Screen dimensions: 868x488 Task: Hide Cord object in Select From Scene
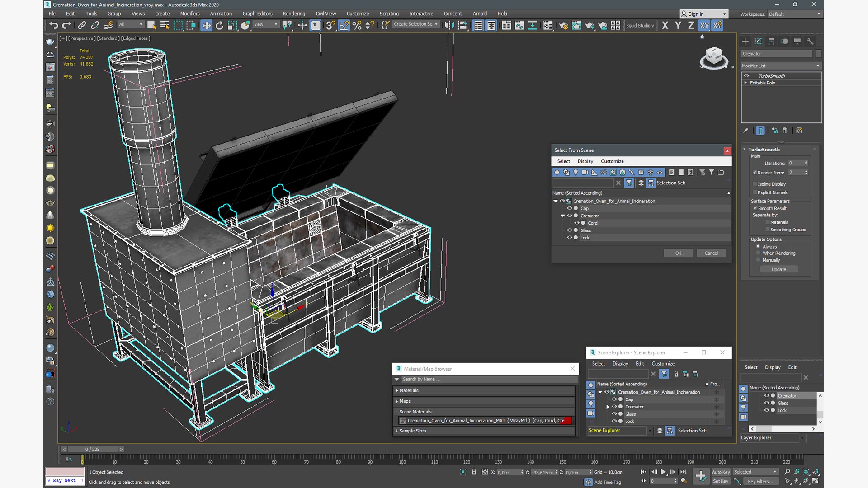[576, 223]
